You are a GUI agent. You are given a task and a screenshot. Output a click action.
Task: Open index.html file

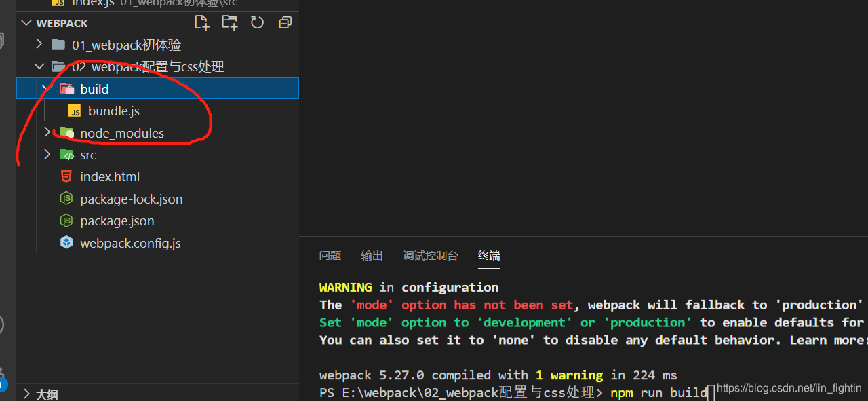(x=110, y=176)
